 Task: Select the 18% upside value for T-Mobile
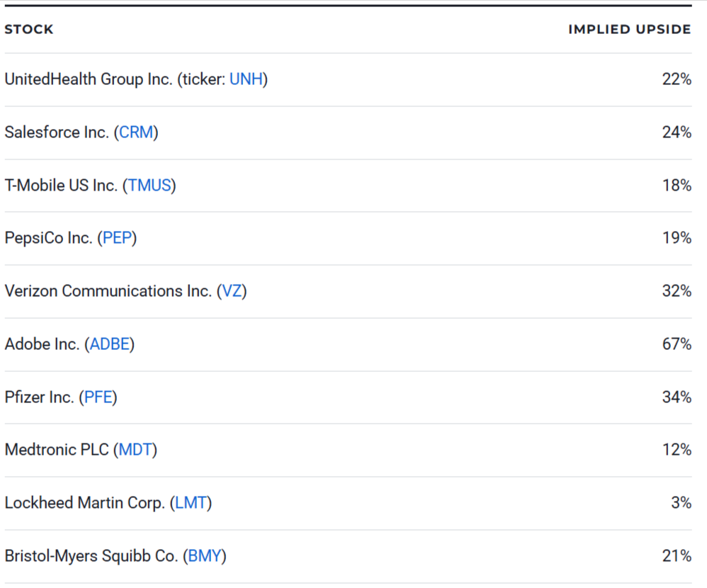pos(677,186)
